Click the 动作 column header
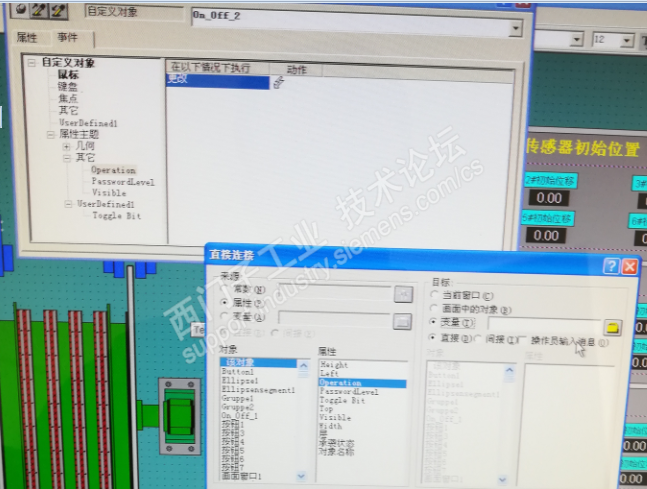 (296, 69)
